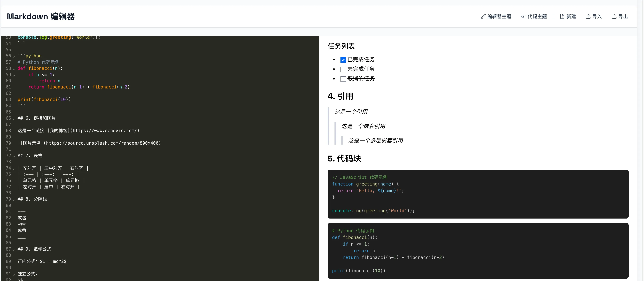Image resolution: width=644 pixels, height=281 pixels.
Task: Fold the section at line 66
Action: pyautogui.click(x=14, y=119)
